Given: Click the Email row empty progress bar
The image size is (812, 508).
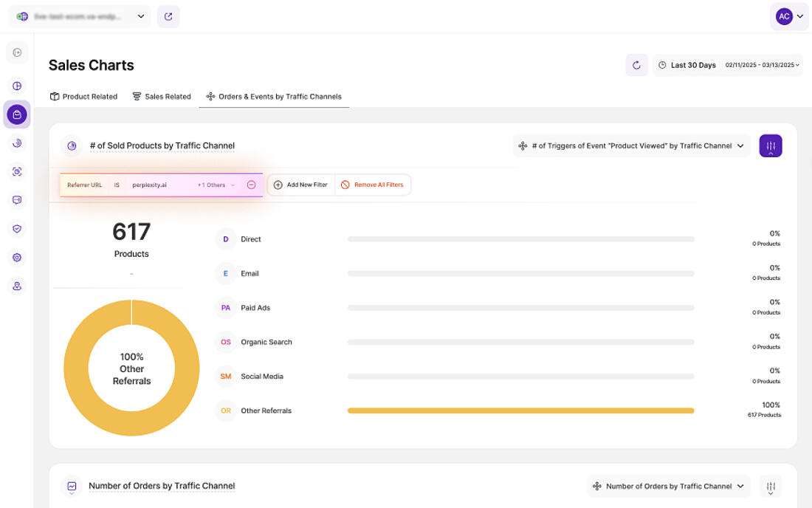Looking at the screenshot, I should 520,273.
